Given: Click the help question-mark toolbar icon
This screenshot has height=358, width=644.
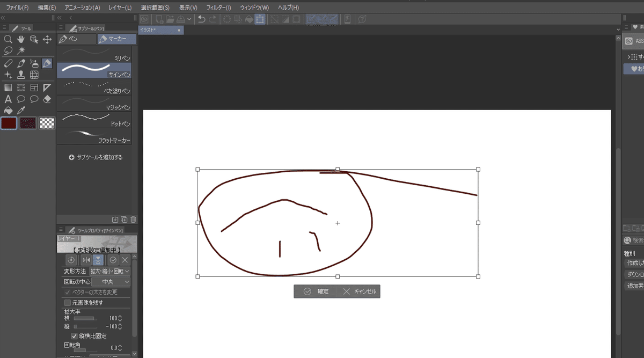Looking at the screenshot, I should point(362,19).
